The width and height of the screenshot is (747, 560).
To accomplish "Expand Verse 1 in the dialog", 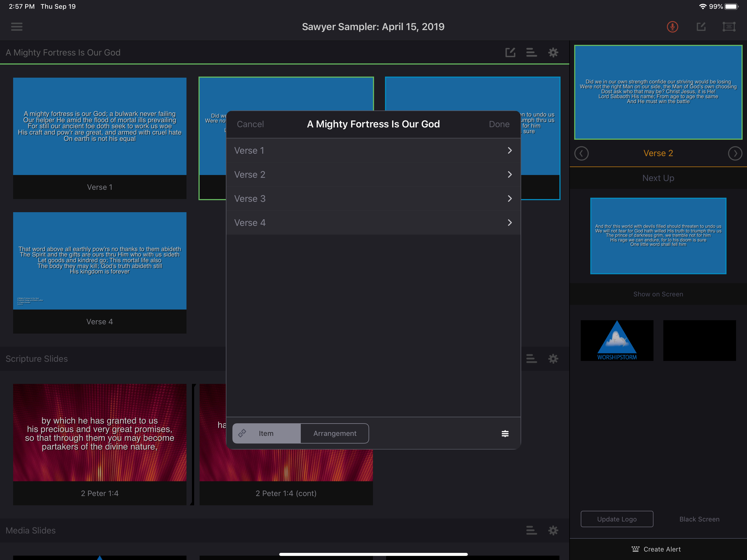I will (373, 151).
